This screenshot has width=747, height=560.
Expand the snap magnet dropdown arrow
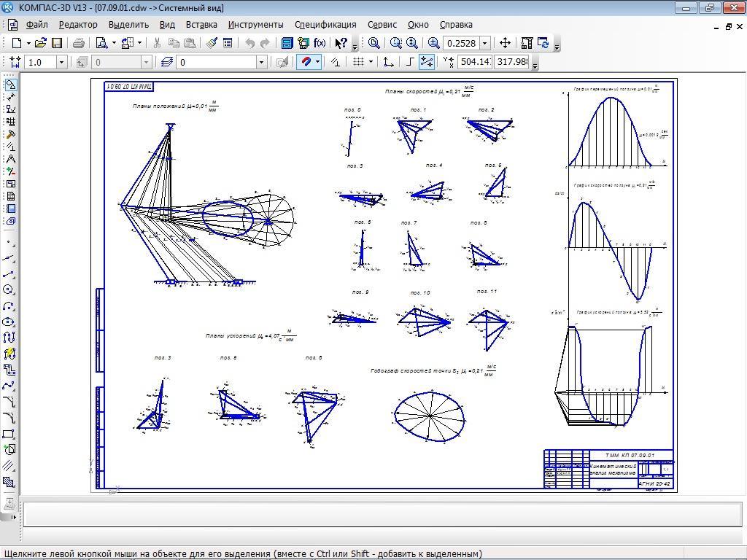(x=317, y=63)
